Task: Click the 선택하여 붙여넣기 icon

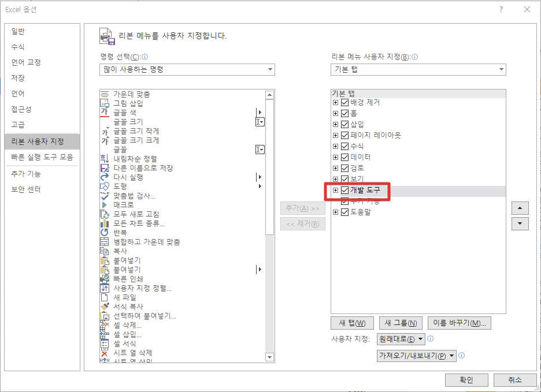Action: coord(105,316)
